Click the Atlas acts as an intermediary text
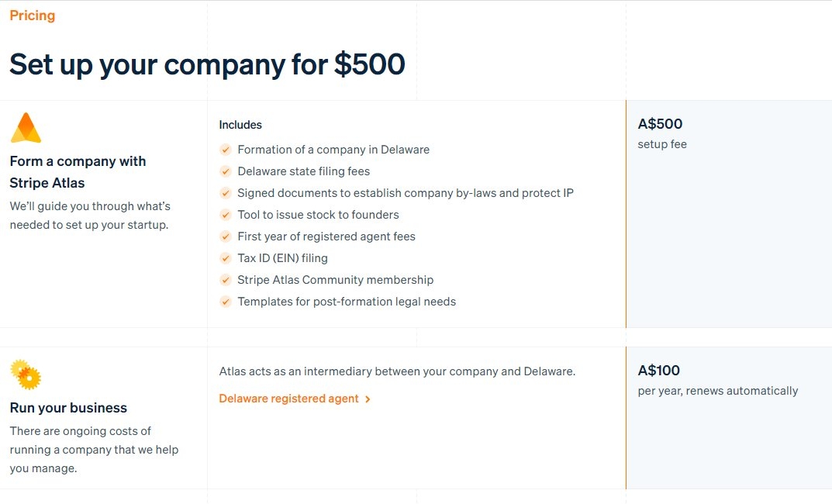 click(398, 371)
